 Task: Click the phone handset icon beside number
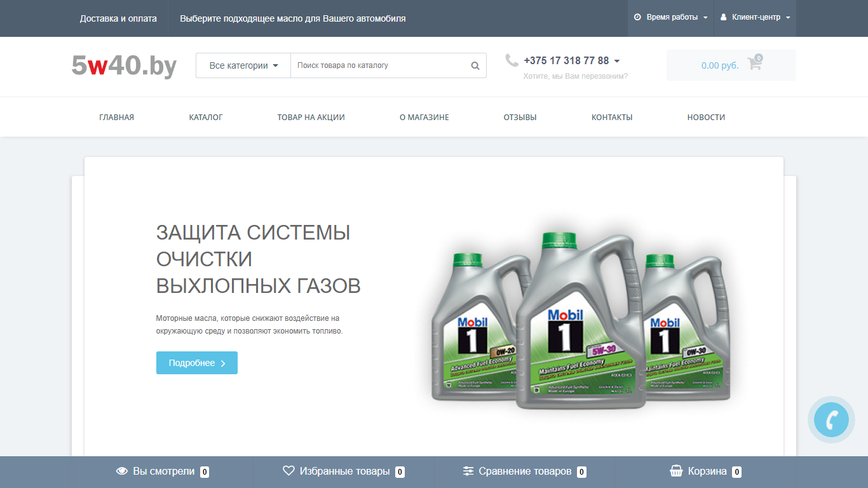click(x=512, y=60)
